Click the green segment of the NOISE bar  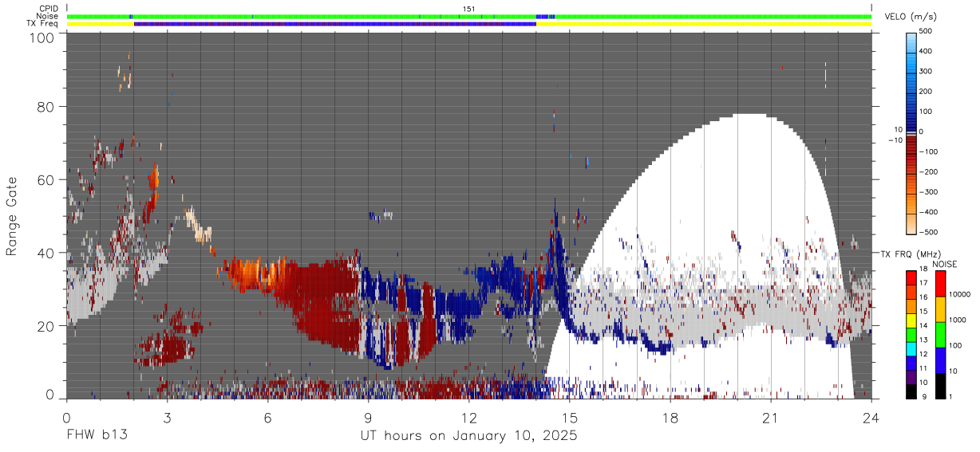939,333
